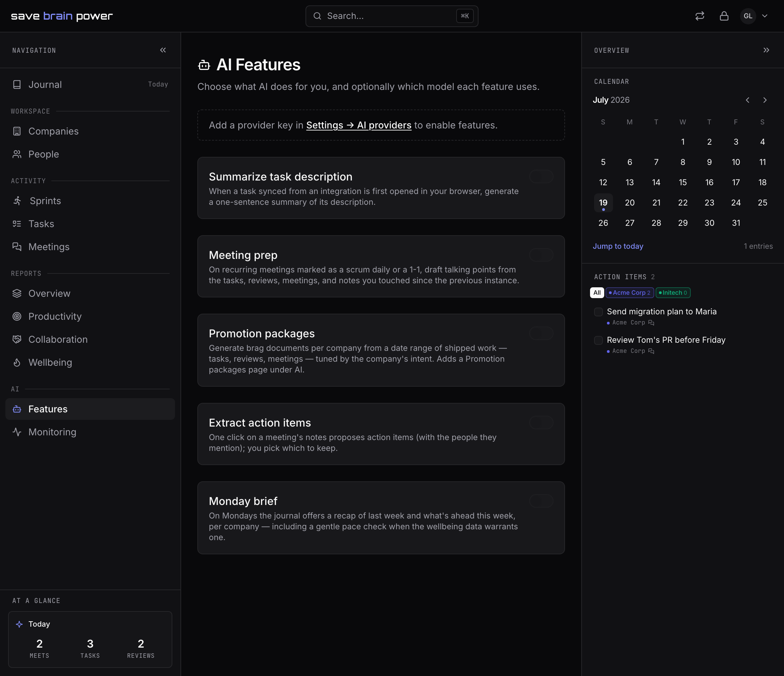
Task: Go to previous month in calendar
Action: coord(747,100)
